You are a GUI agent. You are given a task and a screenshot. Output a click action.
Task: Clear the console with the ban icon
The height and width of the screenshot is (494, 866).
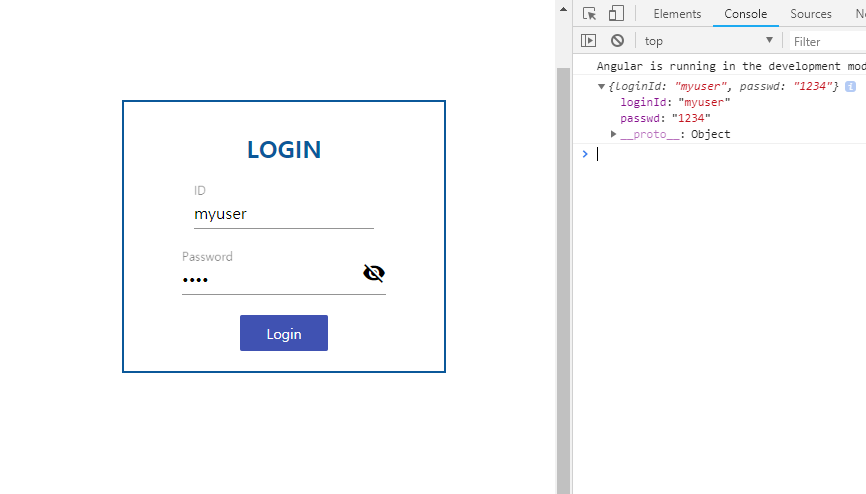[617, 40]
